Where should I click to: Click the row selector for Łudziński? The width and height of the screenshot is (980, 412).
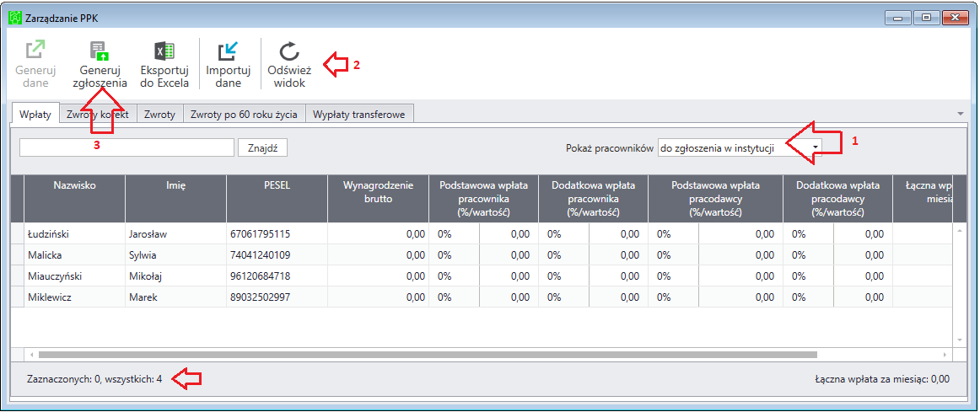(18, 234)
